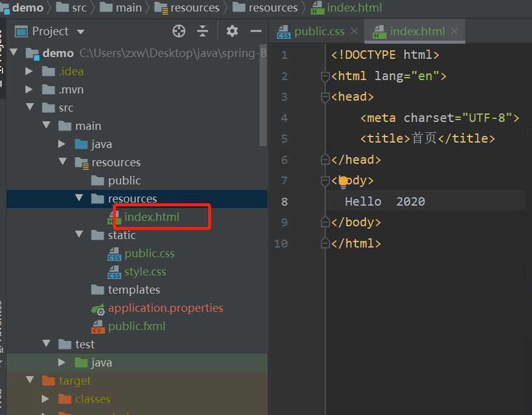532x415 pixels.
Task: Select the .mvn folder label
Action: pyautogui.click(x=71, y=90)
